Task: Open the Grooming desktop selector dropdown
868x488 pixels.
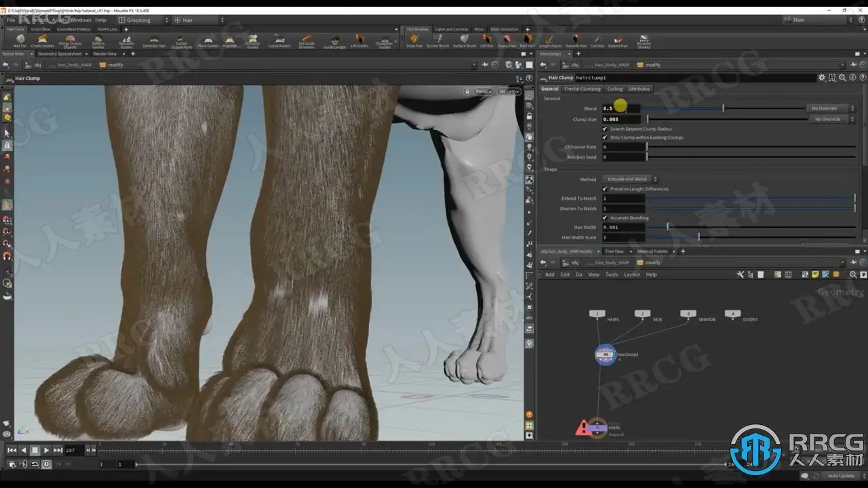Action: click(x=141, y=20)
